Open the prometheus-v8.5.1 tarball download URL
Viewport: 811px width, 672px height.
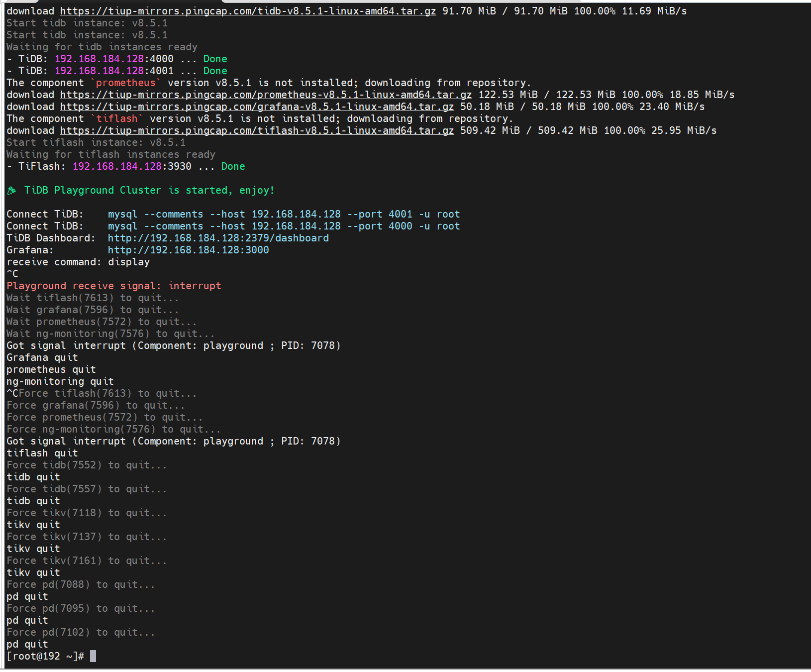pos(266,95)
